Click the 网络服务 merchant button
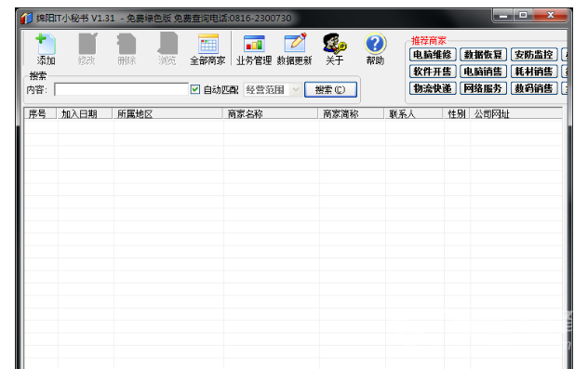The image size is (588, 369). 483,88
